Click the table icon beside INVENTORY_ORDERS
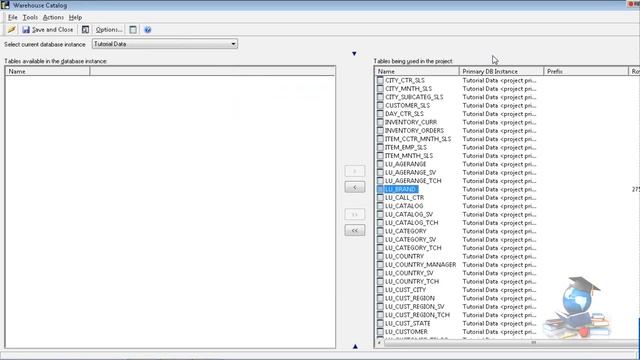 (x=380, y=131)
